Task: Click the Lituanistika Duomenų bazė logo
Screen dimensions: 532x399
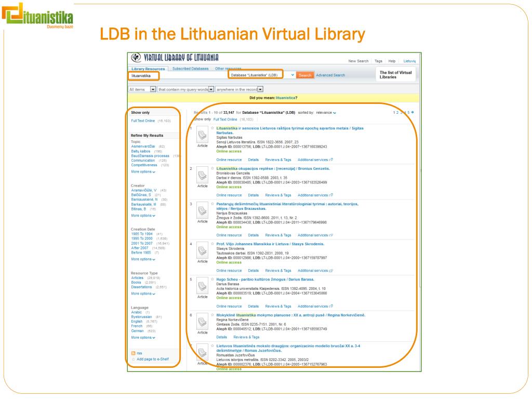Action: pyautogui.click(x=37, y=16)
